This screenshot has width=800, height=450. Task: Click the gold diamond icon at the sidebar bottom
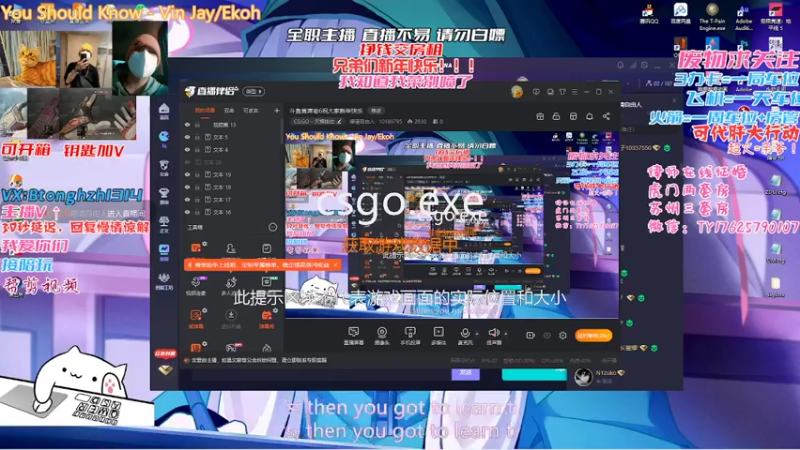click(x=165, y=370)
